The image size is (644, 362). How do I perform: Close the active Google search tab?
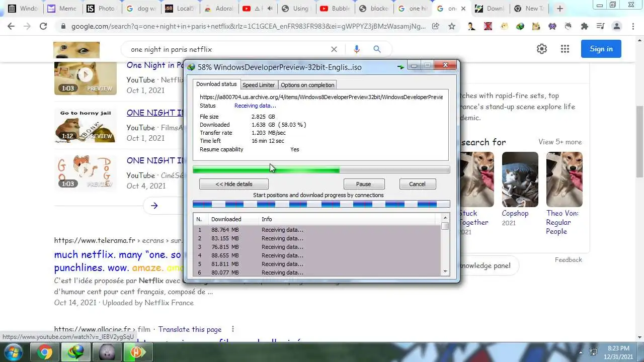463,9
